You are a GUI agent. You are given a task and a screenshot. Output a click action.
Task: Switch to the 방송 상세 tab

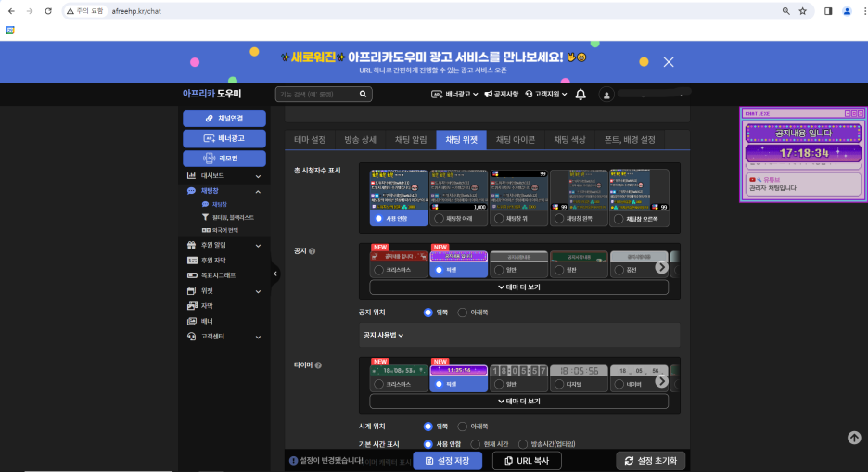coord(361,140)
